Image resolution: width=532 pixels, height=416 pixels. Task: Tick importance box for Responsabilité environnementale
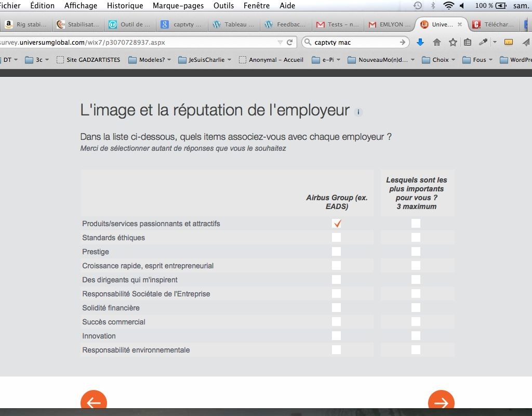416,350
